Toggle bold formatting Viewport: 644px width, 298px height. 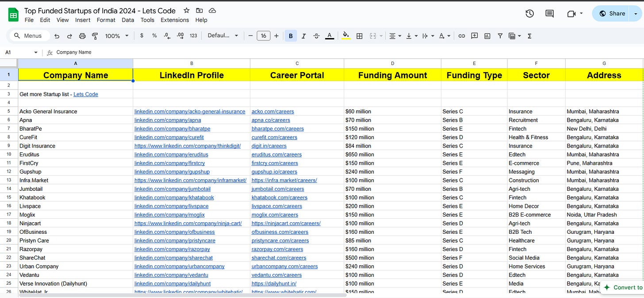291,36
